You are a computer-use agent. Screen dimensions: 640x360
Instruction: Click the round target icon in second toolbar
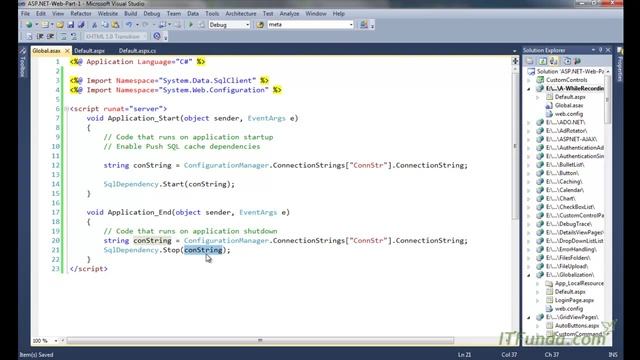click(x=157, y=36)
